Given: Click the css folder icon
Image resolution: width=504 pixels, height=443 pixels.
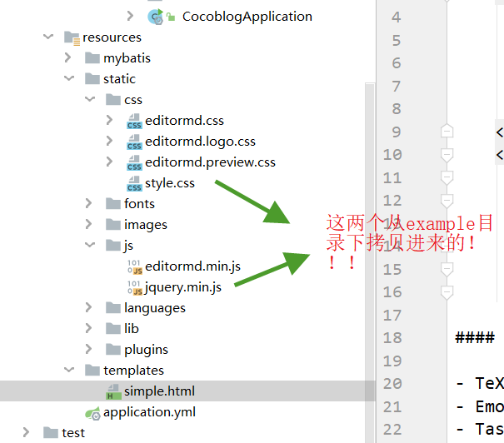Looking at the screenshot, I should pos(113,100).
